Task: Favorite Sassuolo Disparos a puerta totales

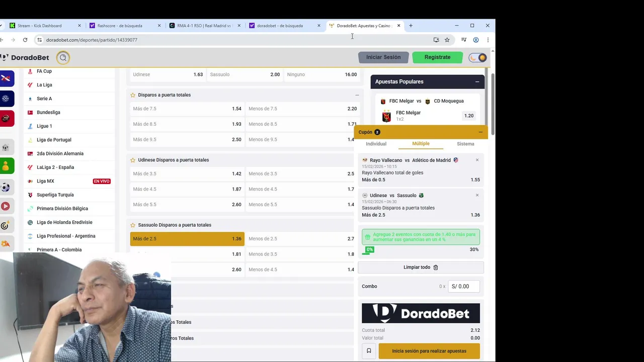Action: tap(133, 225)
